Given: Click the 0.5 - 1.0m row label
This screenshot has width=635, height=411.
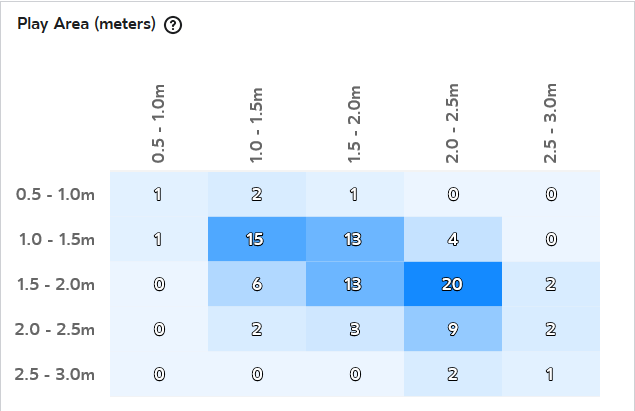Looking at the screenshot, I should [55, 194].
